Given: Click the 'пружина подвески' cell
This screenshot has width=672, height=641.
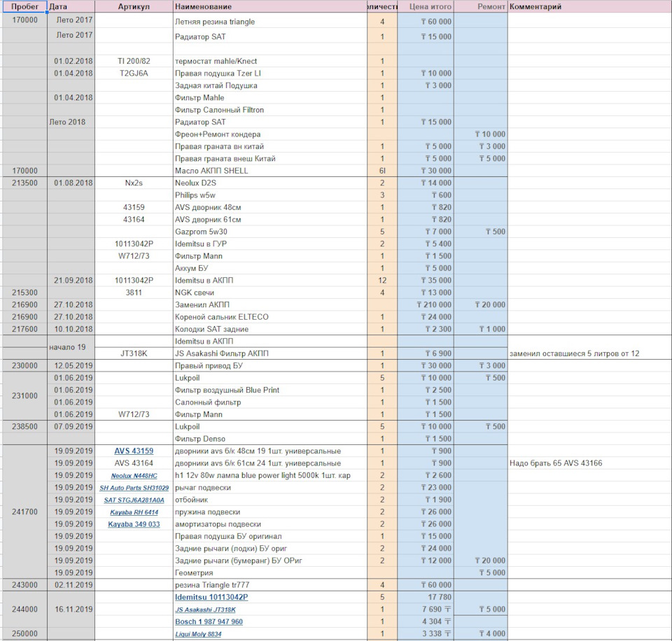Looking at the screenshot, I should coord(270,512).
